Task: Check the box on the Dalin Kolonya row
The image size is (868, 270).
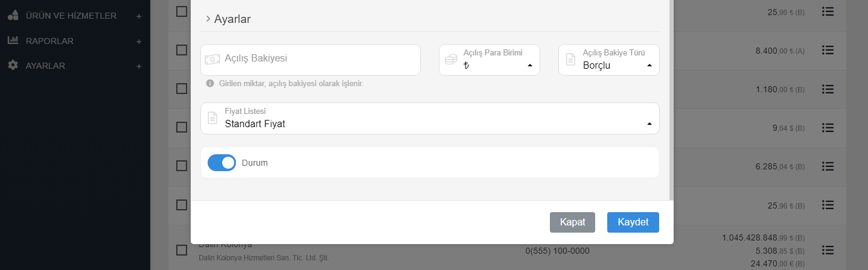Action: (182, 250)
